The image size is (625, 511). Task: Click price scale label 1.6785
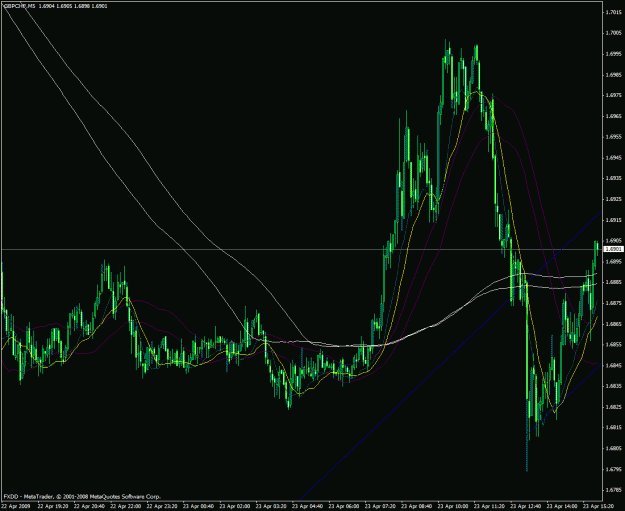pos(613,490)
